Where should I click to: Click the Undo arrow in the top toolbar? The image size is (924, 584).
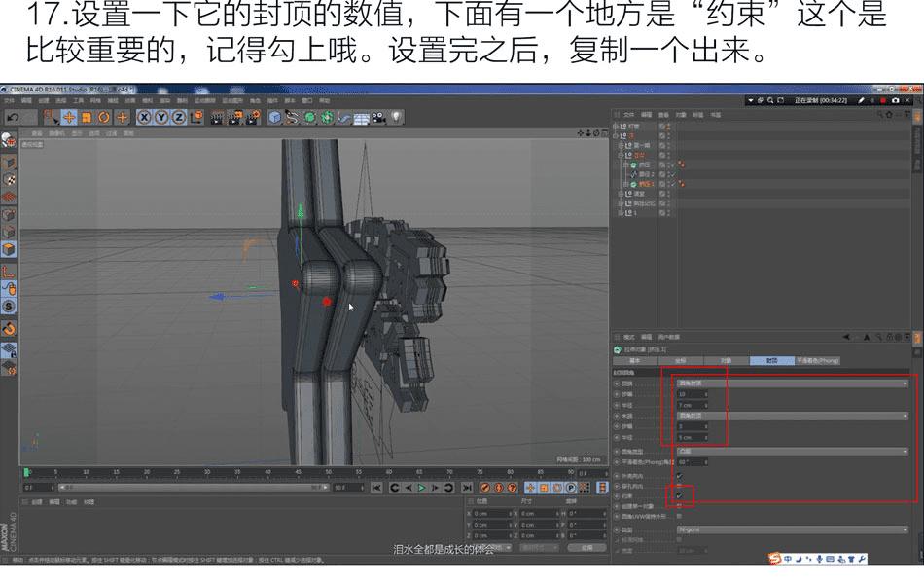(13, 118)
